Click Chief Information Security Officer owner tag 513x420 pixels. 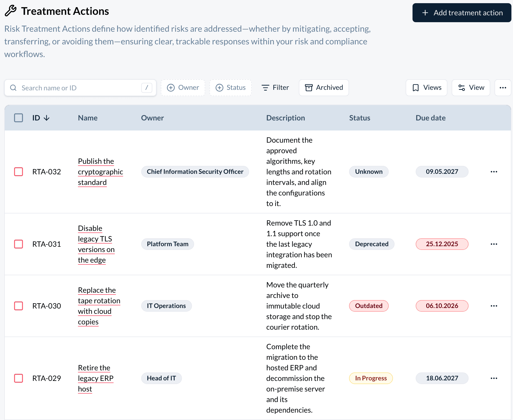[195, 172]
